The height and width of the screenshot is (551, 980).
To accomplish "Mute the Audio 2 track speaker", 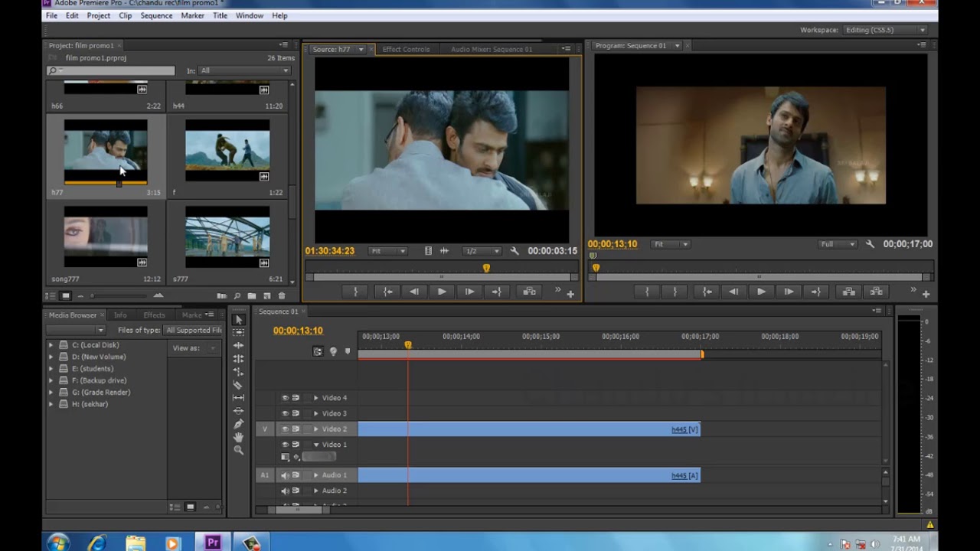I will [285, 491].
